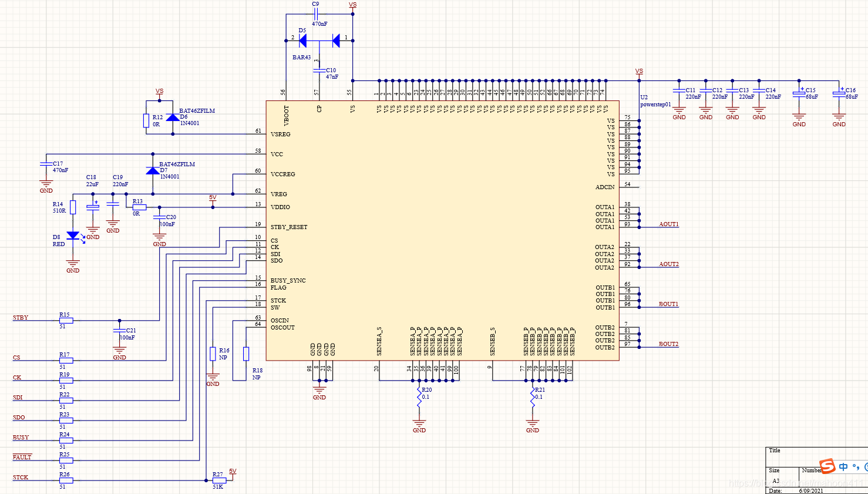Click the STCK net label at left

21,478
